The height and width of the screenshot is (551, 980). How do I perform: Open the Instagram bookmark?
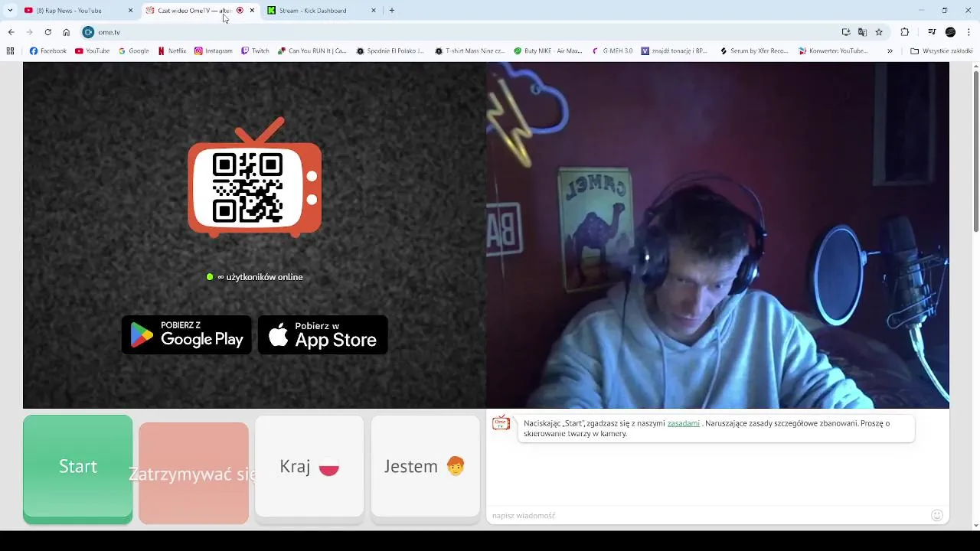214,51
